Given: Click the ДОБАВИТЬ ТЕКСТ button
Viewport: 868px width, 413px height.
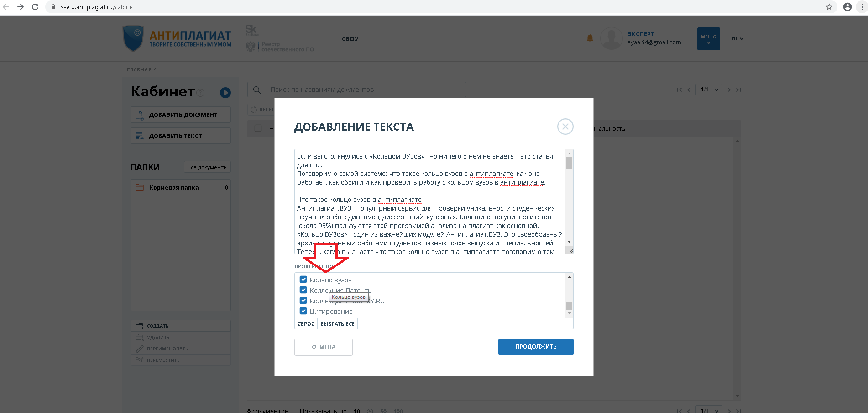Looking at the screenshot, I should pyautogui.click(x=181, y=136).
